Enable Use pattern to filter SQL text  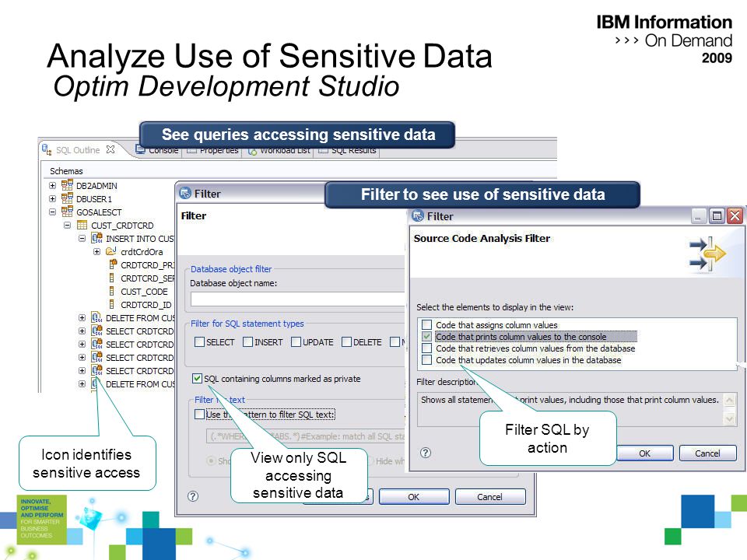coord(200,415)
